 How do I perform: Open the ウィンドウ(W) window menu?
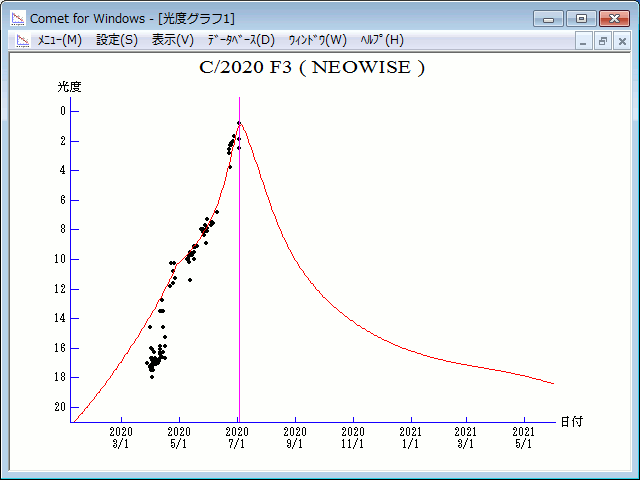click(x=318, y=40)
